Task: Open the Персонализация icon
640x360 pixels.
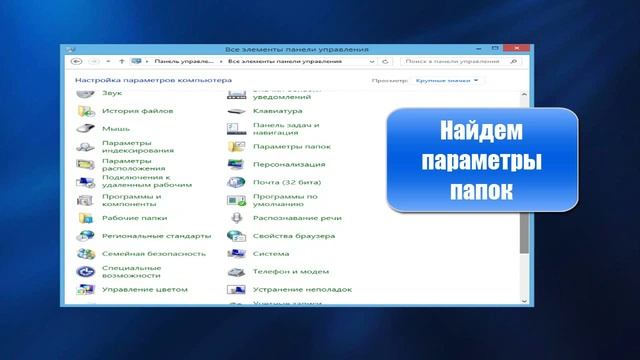Action: [236, 164]
